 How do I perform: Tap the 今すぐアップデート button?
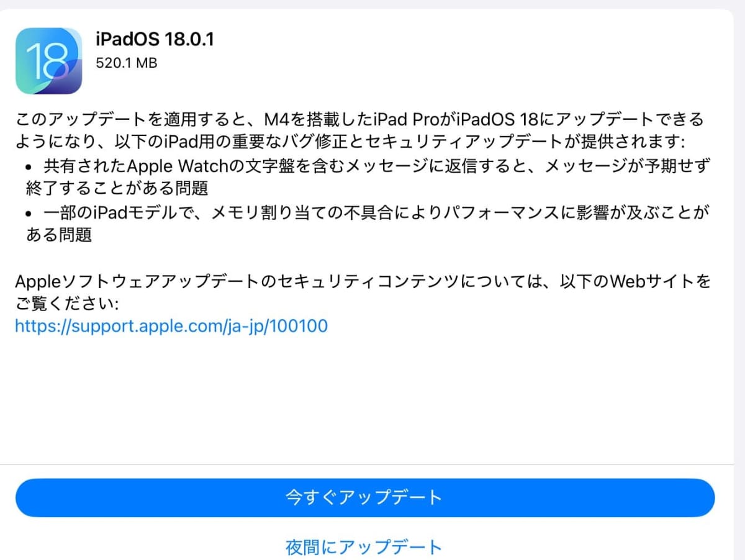pos(365,498)
